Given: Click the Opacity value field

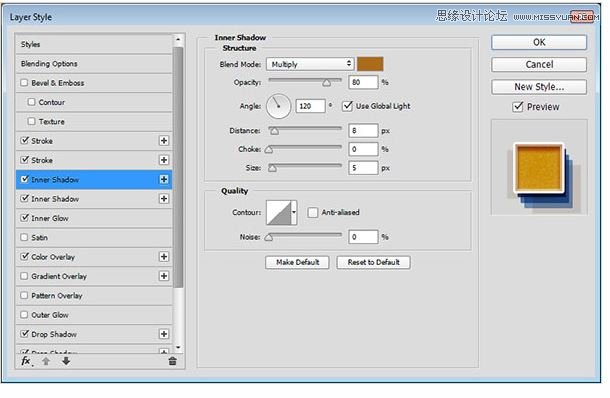Looking at the screenshot, I should [x=363, y=82].
